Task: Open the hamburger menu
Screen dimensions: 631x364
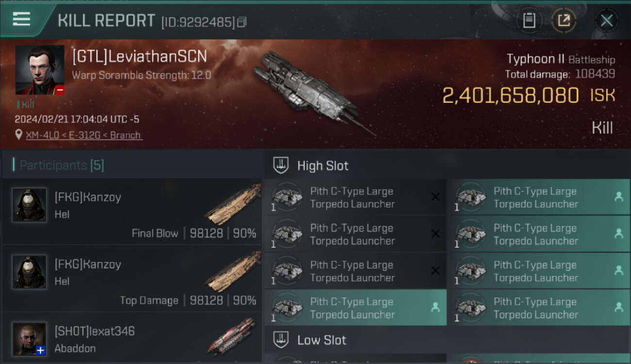Action: [x=22, y=20]
